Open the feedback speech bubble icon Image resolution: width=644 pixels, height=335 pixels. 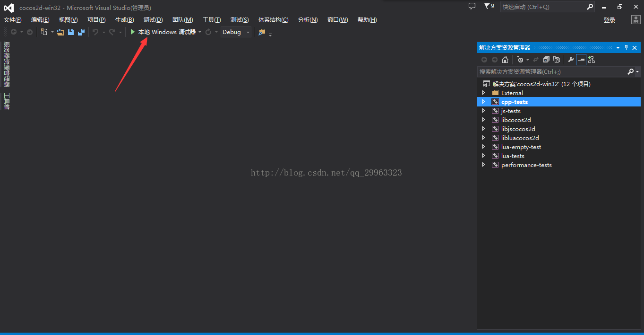[x=472, y=6]
